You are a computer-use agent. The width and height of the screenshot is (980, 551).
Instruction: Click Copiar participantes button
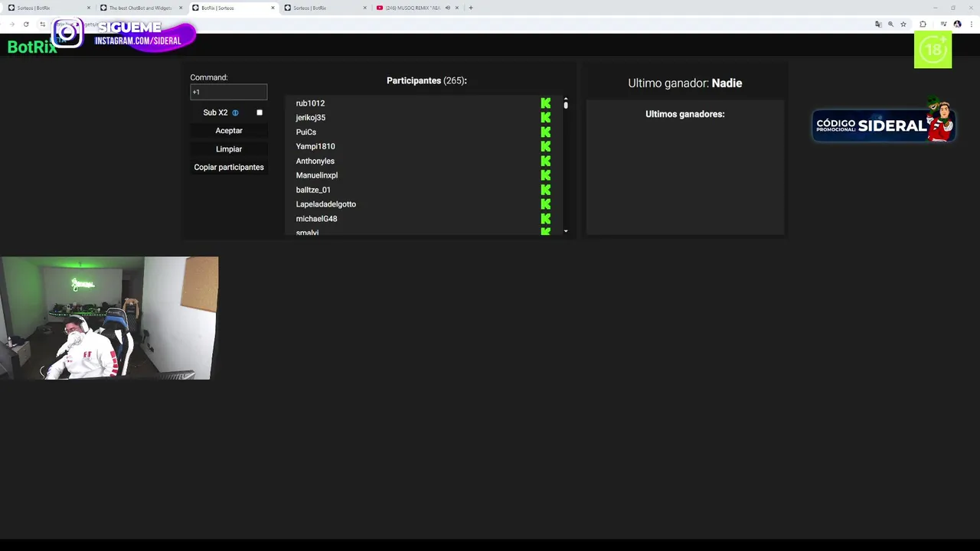click(229, 168)
